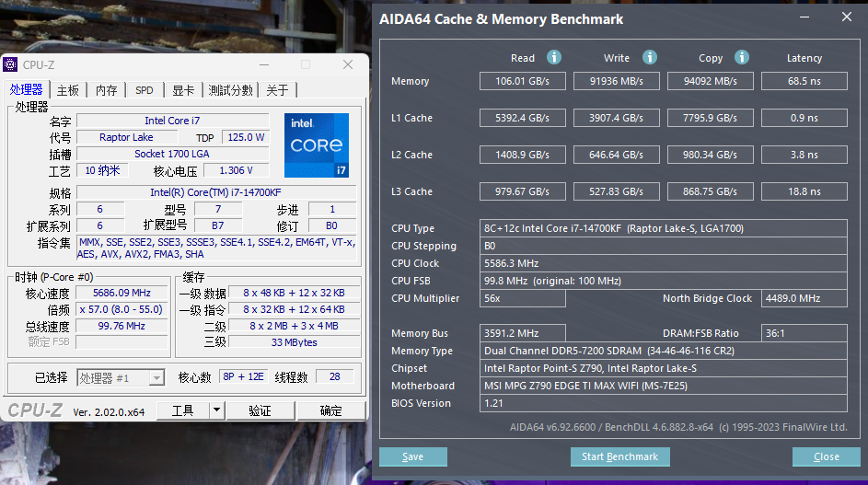Click the core speed 5686.09 MHz value
868x485 pixels.
tap(122, 293)
